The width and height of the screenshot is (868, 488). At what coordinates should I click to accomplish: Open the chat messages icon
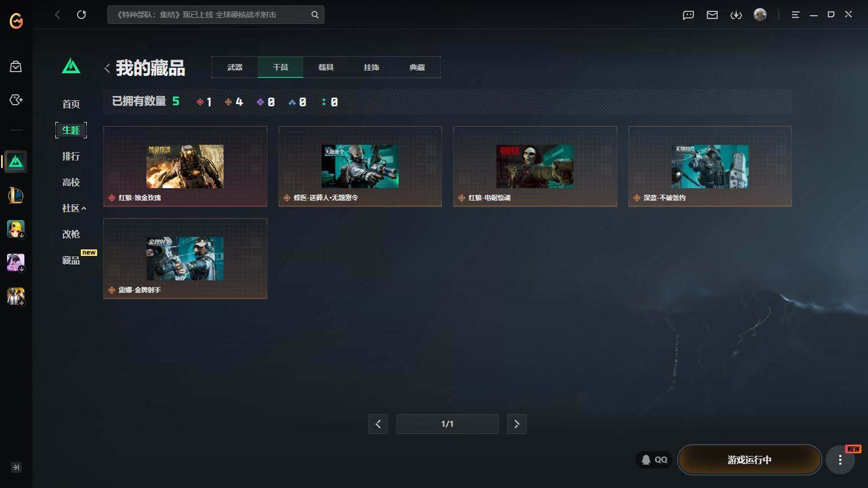688,15
